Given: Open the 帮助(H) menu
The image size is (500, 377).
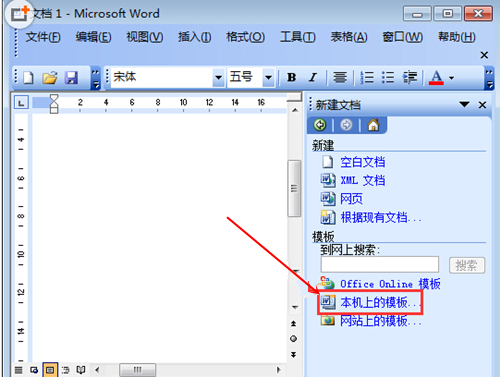Looking at the screenshot, I should coord(456,37).
